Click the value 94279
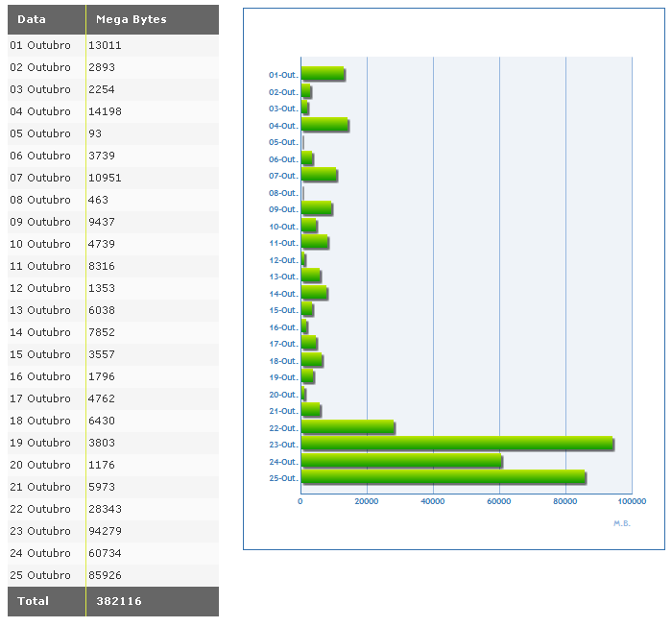This screenshot has height=627, width=672. (105, 531)
